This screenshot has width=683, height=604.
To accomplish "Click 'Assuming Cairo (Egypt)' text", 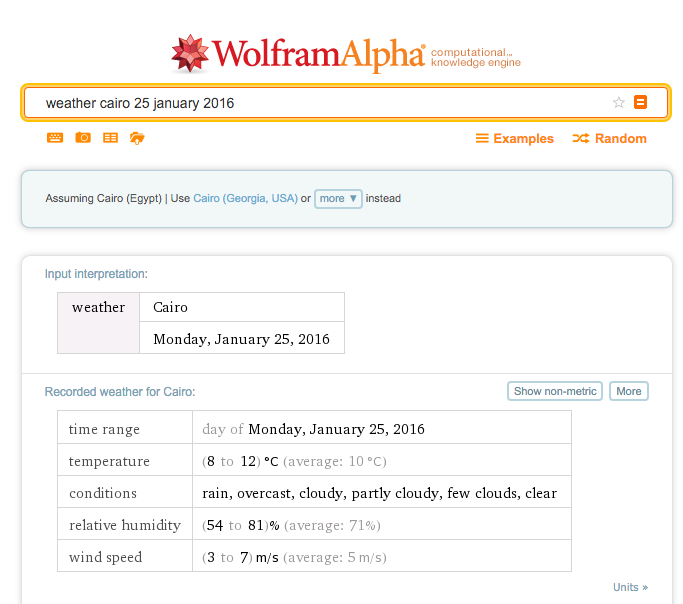I will [103, 199].
